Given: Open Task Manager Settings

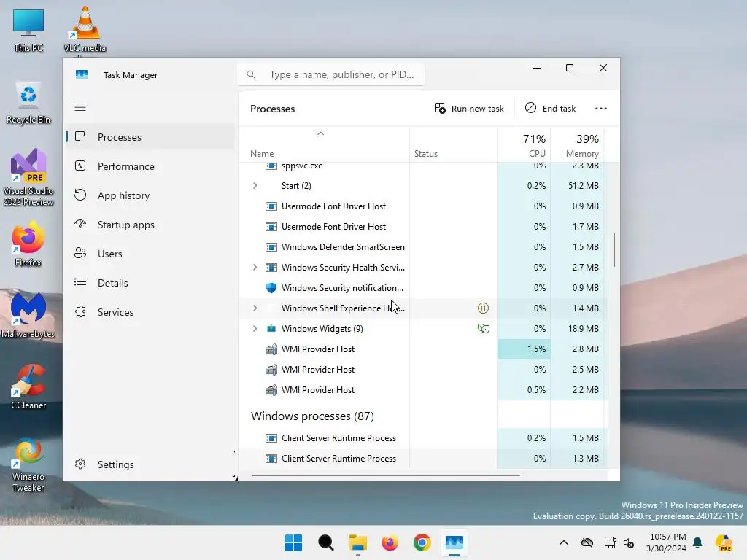Looking at the screenshot, I should tap(150, 464).
